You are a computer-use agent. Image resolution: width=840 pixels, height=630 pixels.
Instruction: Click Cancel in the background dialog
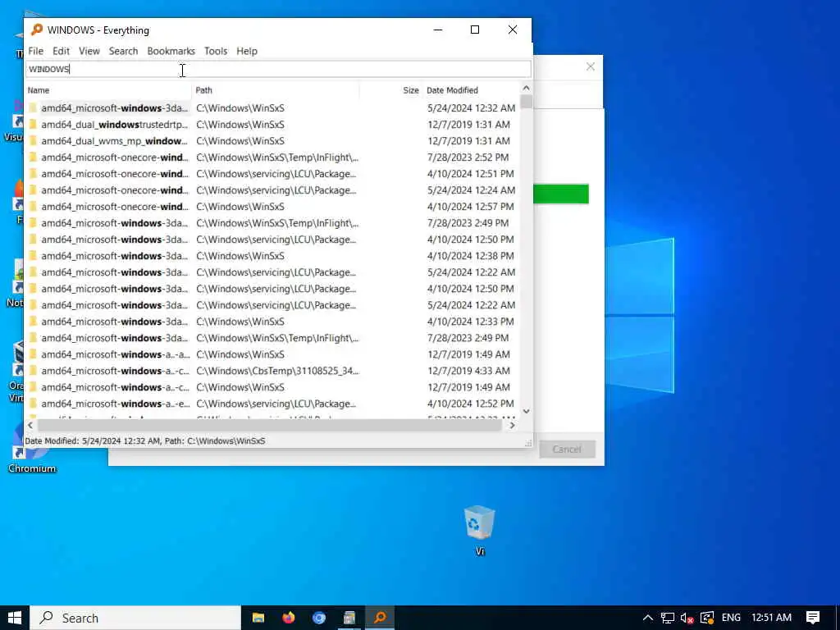pos(567,449)
